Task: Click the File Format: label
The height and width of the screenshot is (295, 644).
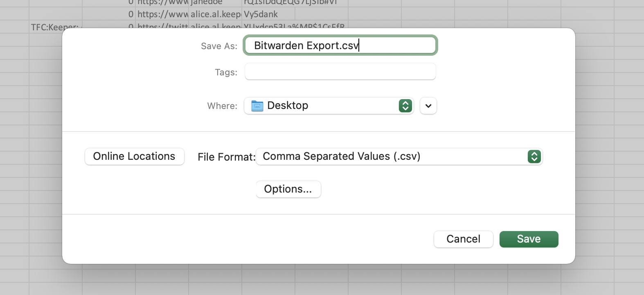Action: [226, 157]
